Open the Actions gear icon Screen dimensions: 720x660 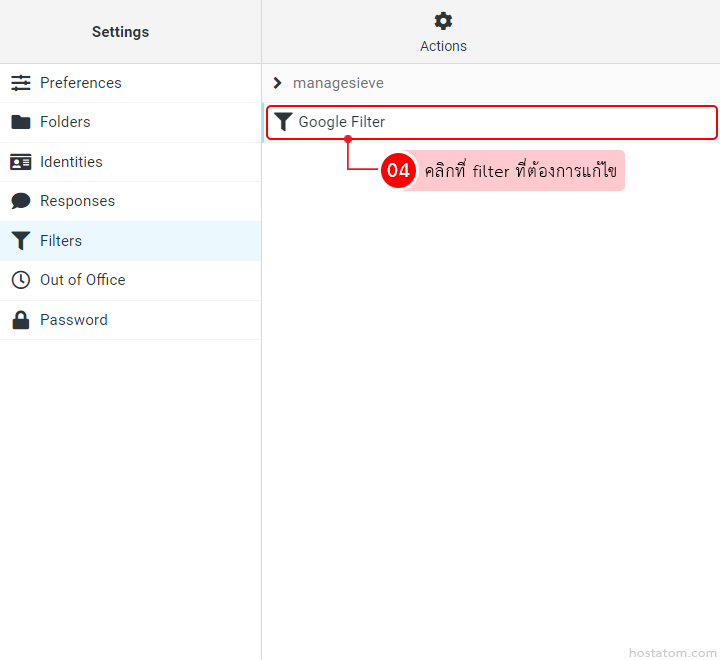point(443,21)
